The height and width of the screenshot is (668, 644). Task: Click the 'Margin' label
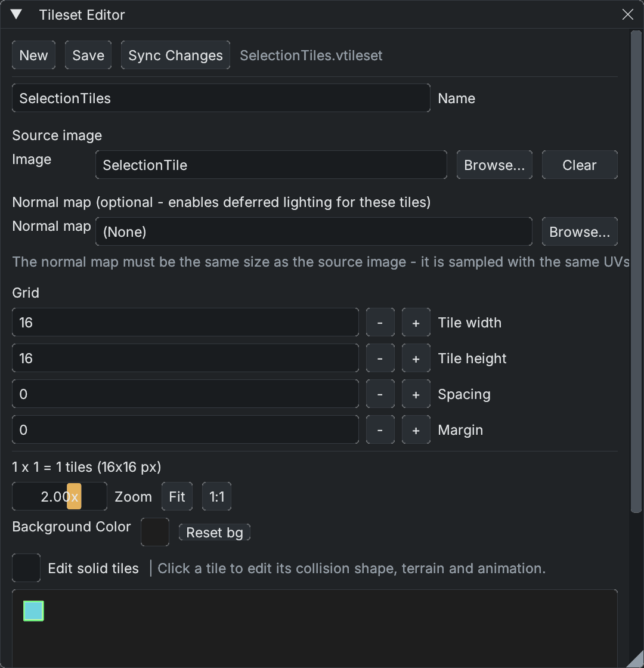click(x=460, y=430)
